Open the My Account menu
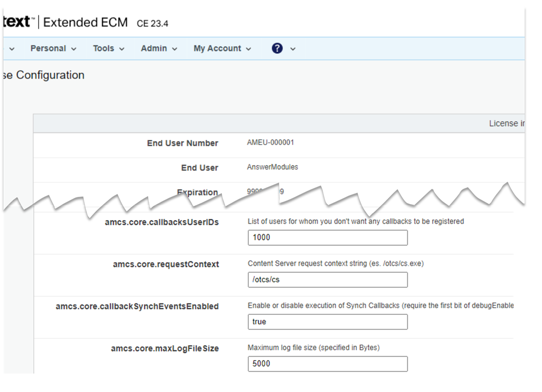The width and height of the screenshot is (542, 392). (x=217, y=48)
